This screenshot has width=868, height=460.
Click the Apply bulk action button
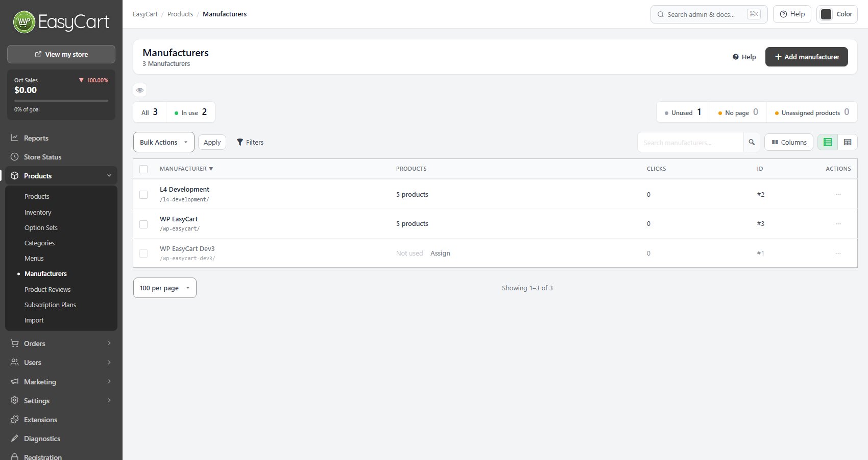click(212, 142)
